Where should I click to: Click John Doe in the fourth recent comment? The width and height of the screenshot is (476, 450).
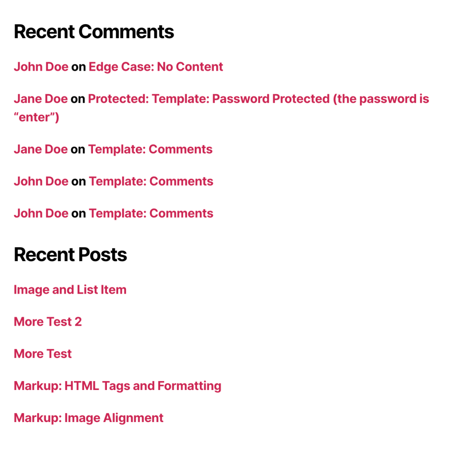[x=41, y=181]
